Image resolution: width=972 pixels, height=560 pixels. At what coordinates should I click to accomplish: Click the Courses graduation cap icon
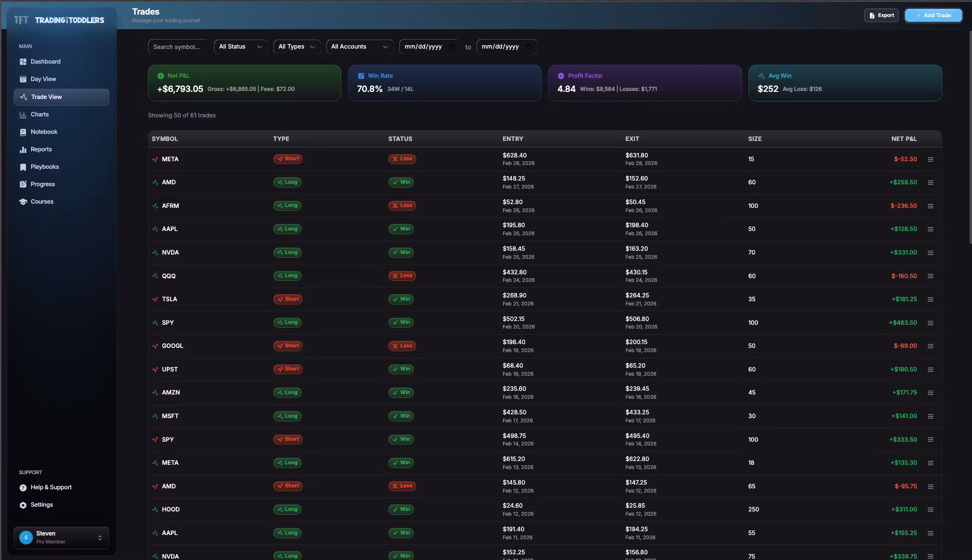(x=23, y=202)
